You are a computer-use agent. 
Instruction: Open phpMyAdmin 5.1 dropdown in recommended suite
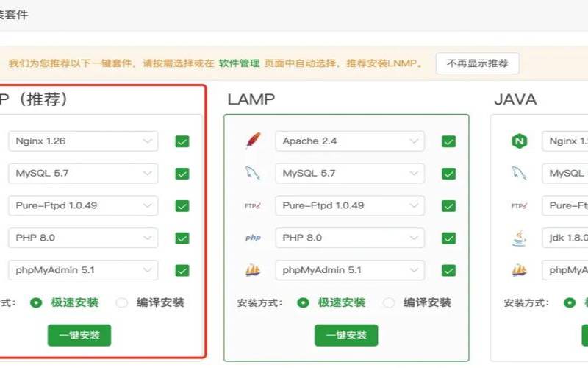point(83,270)
